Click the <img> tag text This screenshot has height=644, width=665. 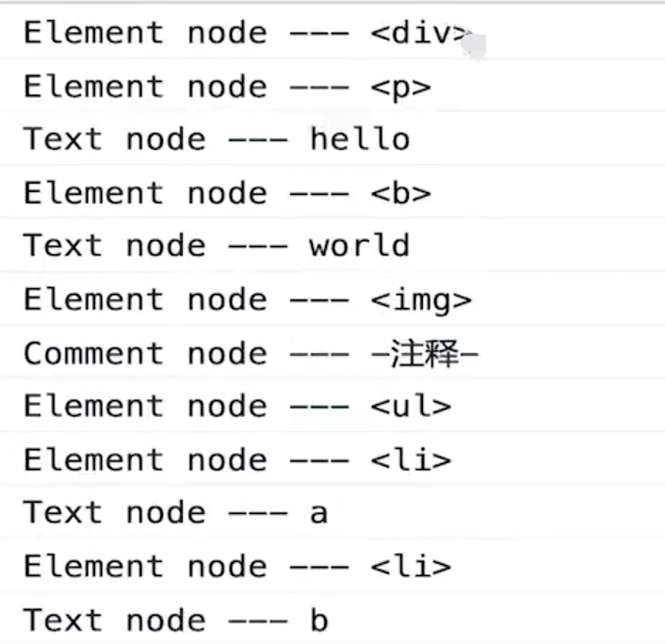(x=420, y=299)
